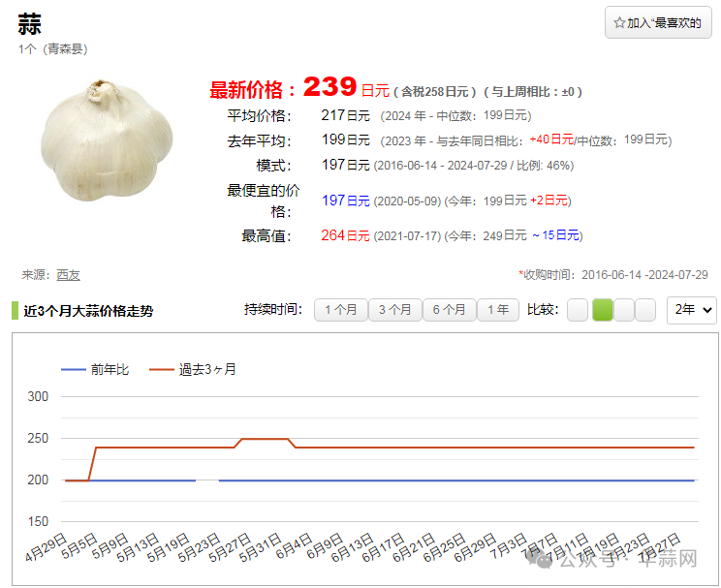721x588 pixels.
Task: Click the green bar beside chart title
Action: [x=16, y=311]
